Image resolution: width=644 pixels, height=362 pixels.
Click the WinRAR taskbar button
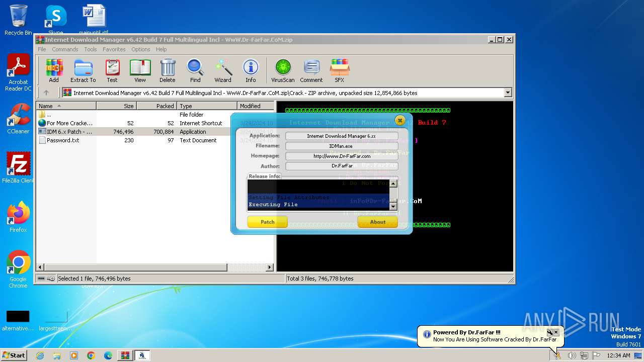click(125, 355)
